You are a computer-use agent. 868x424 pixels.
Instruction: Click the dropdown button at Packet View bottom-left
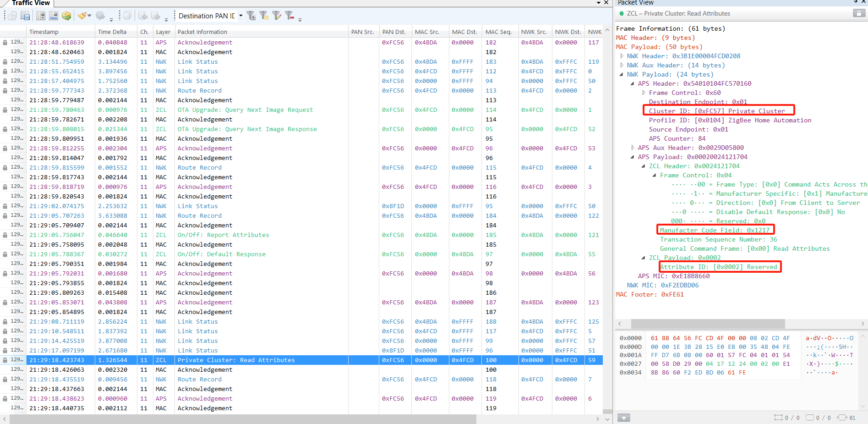623,418
